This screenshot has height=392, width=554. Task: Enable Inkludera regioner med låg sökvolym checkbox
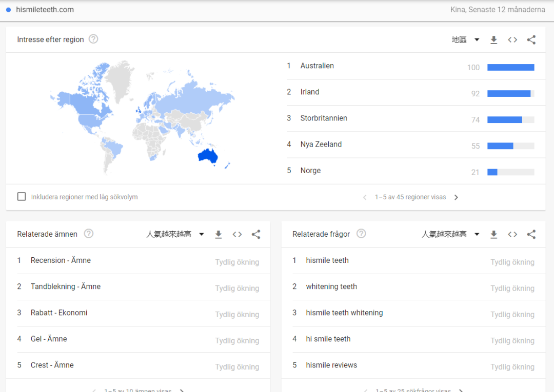(x=22, y=197)
